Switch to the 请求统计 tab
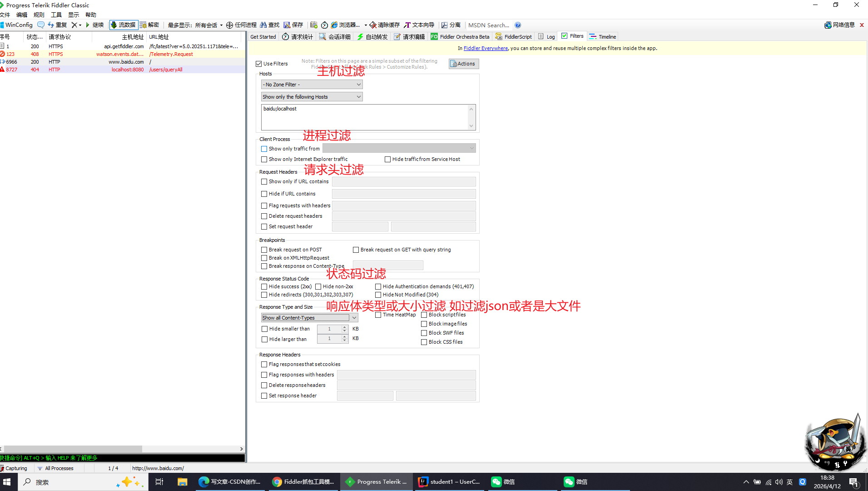Viewport: 868px width, 491px height. tap(298, 37)
